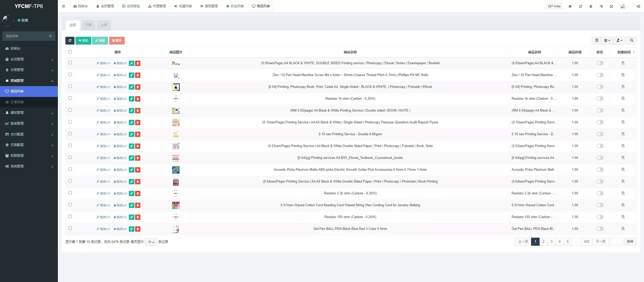
Task: Check the select-all checkbox in table header
Action: [70, 52]
